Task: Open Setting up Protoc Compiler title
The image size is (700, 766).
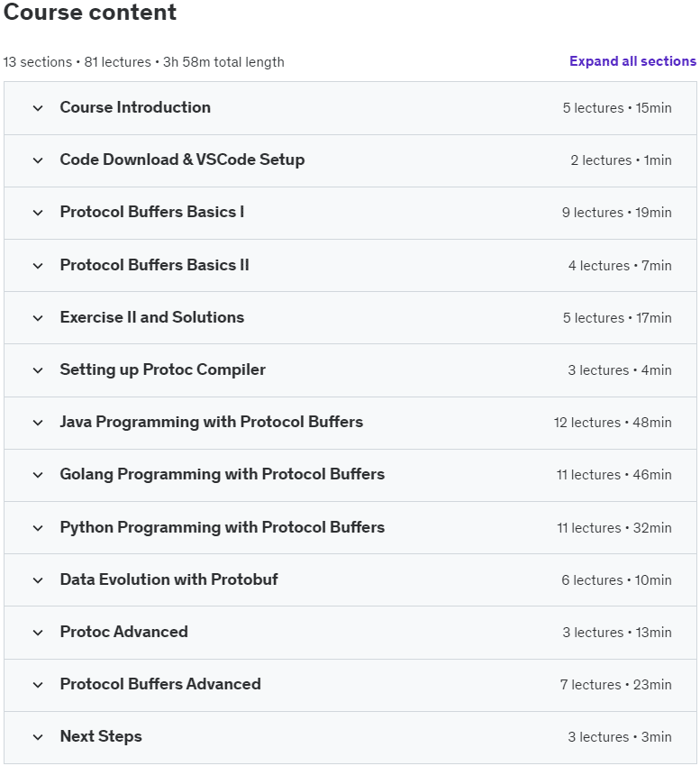Action: coord(163,369)
